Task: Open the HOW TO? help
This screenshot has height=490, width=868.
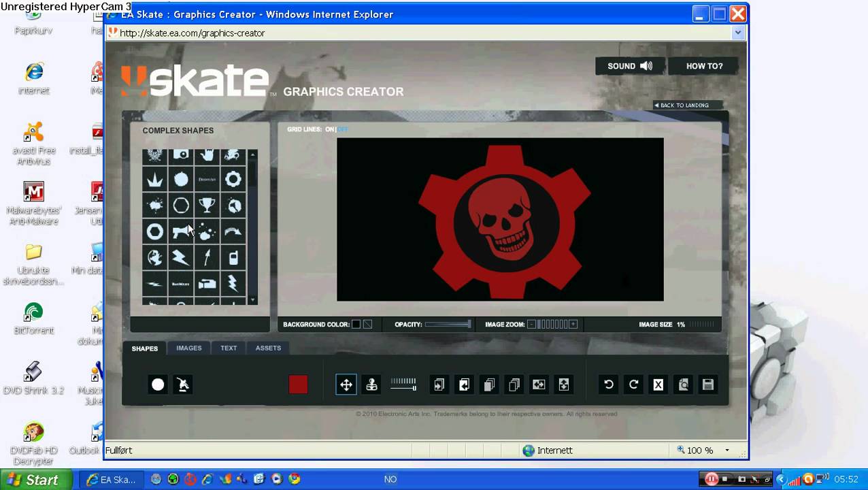Action: click(704, 66)
